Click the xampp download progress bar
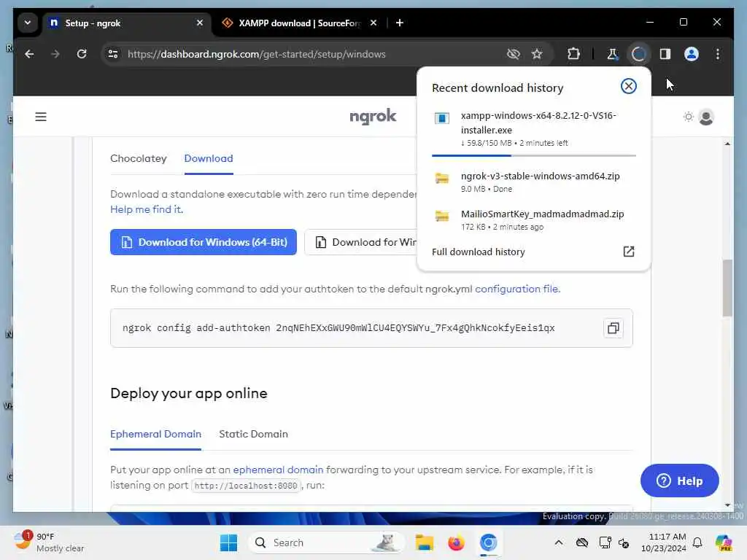The height and width of the screenshot is (560, 747). (533, 155)
